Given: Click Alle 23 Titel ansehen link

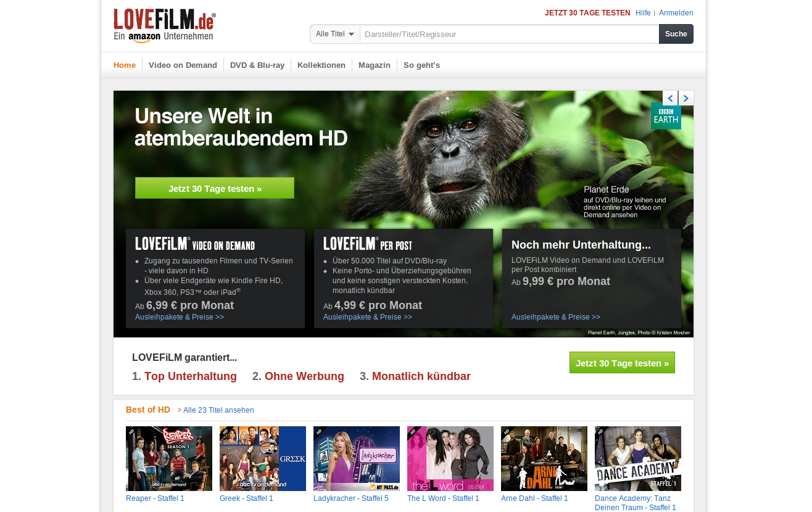Looking at the screenshot, I should tap(218, 410).
